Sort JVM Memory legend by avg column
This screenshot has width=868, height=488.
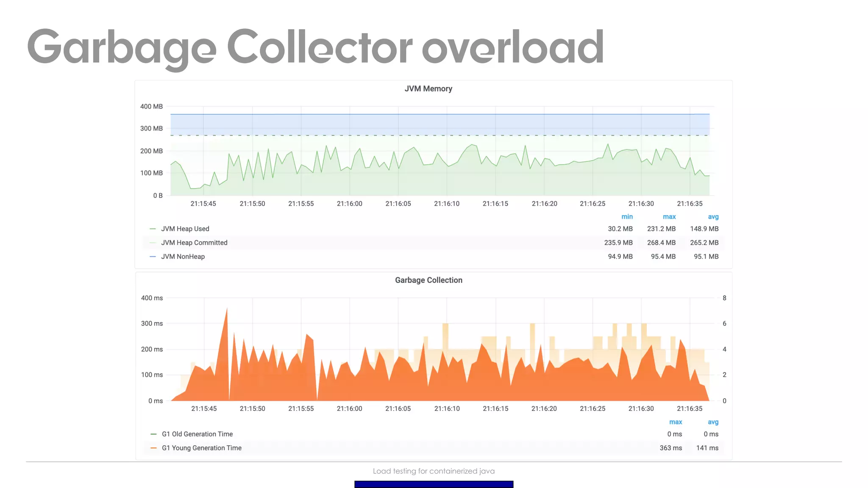(713, 216)
